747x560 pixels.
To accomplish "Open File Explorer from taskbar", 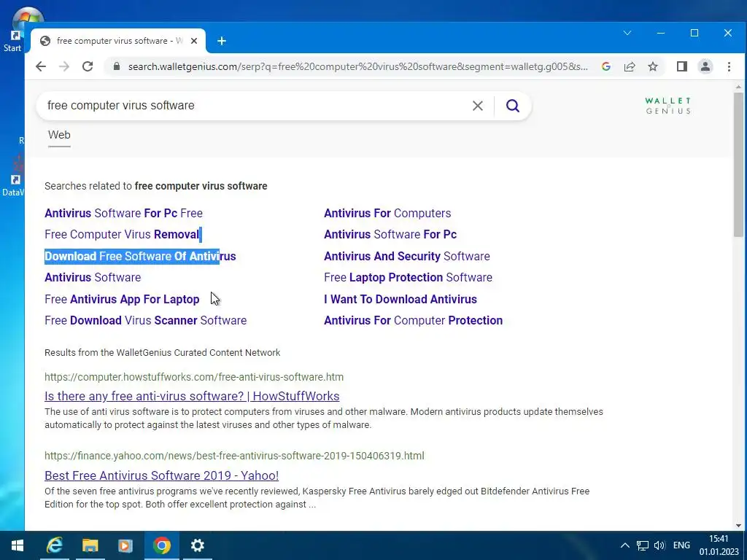I will click(x=90, y=545).
